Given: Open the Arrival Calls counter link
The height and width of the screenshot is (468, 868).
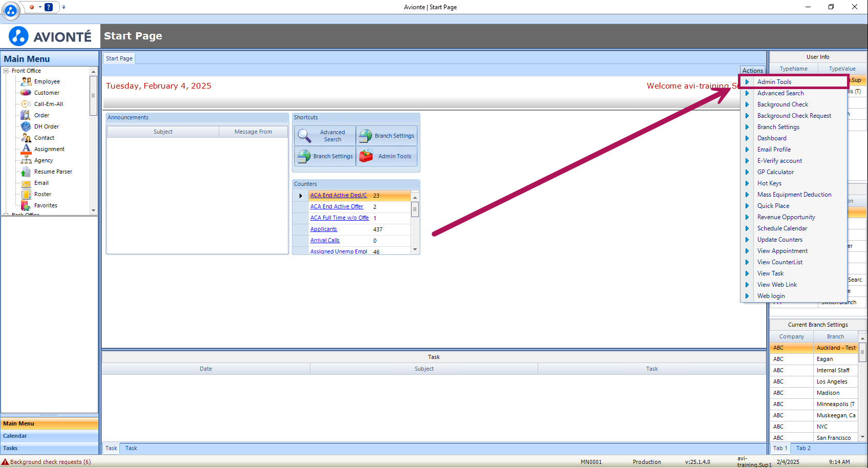Looking at the screenshot, I should click(325, 240).
